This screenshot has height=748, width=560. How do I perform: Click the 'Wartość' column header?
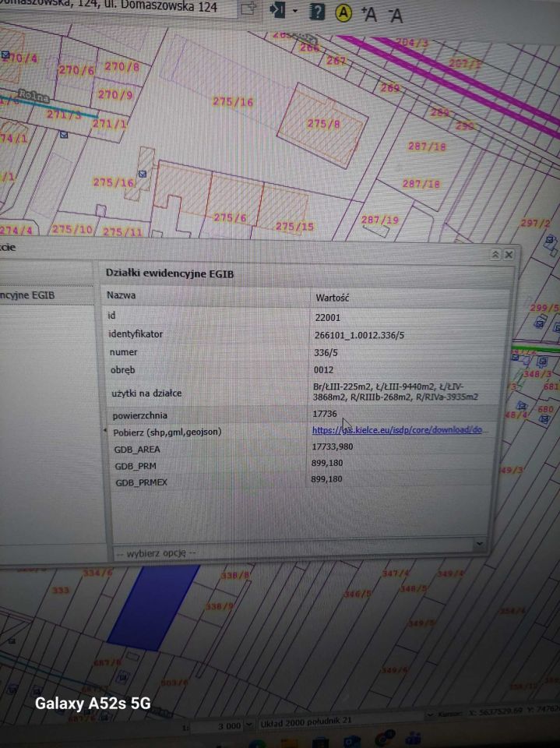pyautogui.click(x=333, y=298)
